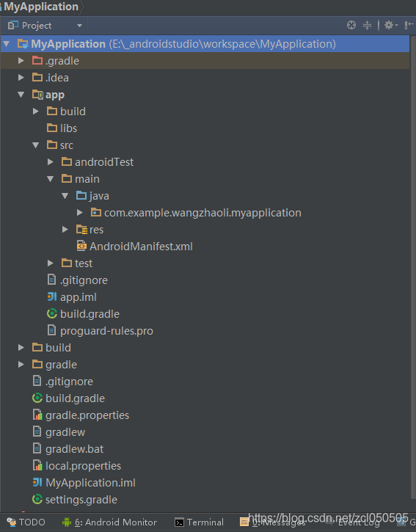Collapse the MyApplication root node arrow

point(7,44)
